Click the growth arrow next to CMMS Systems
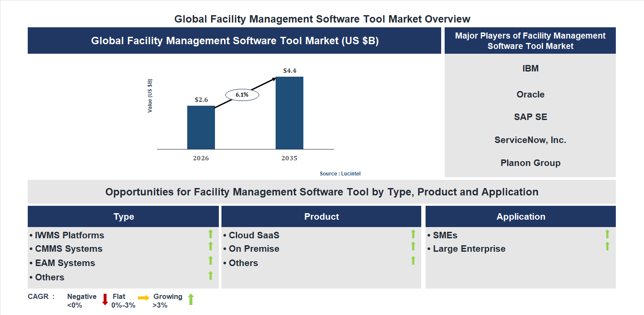The width and height of the screenshot is (644, 315). pos(210,247)
